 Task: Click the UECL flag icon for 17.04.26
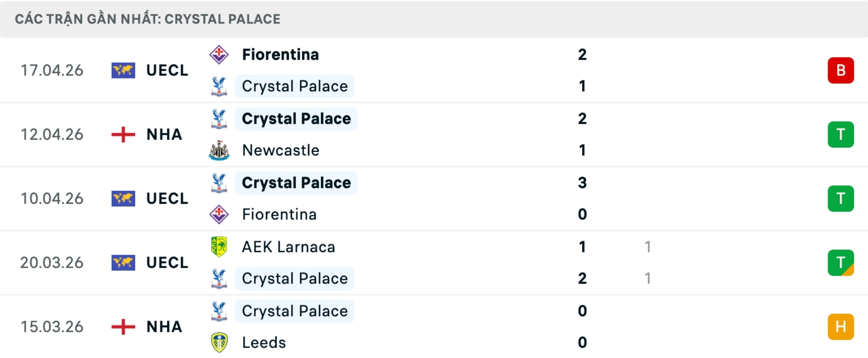click(x=123, y=71)
